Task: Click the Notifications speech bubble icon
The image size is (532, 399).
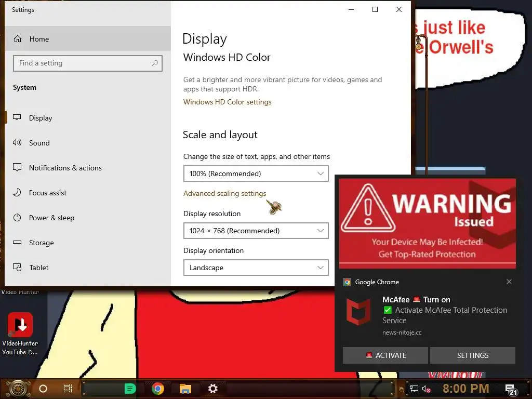Action: pos(17,167)
